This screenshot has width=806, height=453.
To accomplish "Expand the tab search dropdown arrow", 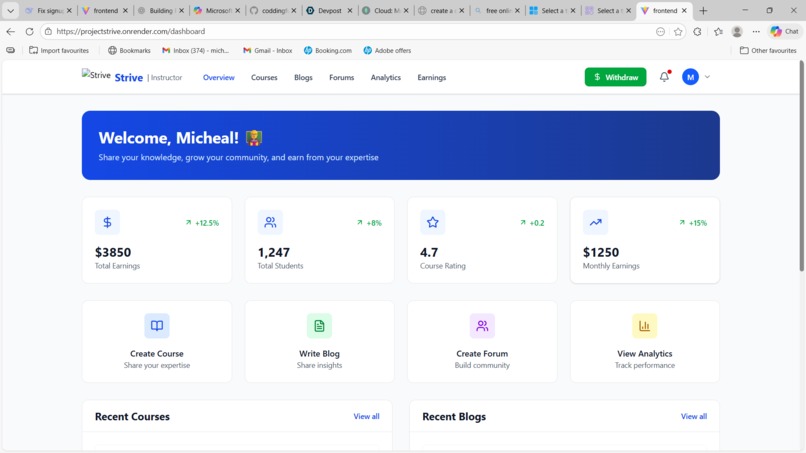I will [x=10, y=10].
